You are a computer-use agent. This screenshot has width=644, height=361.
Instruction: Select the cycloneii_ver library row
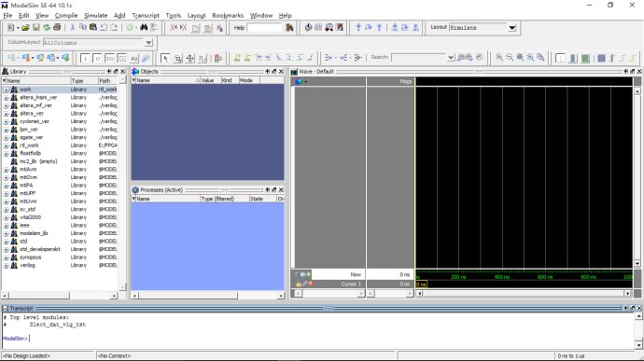coord(60,121)
